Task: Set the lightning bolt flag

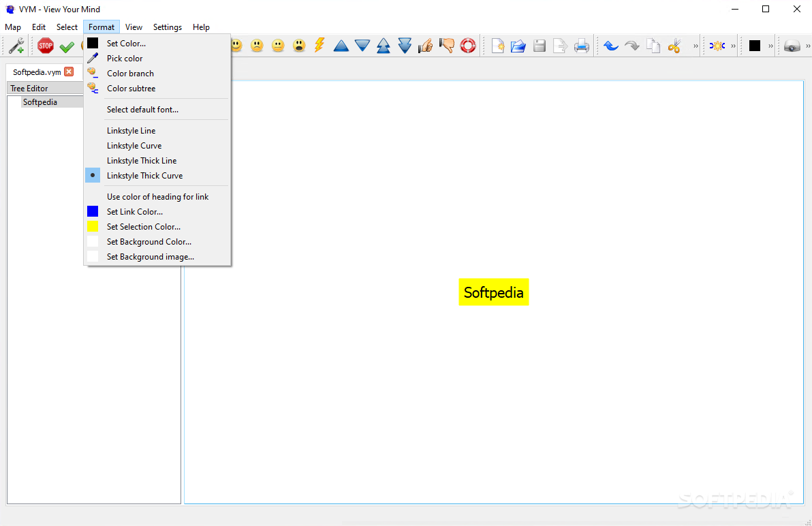Action: click(x=319, y=46)
